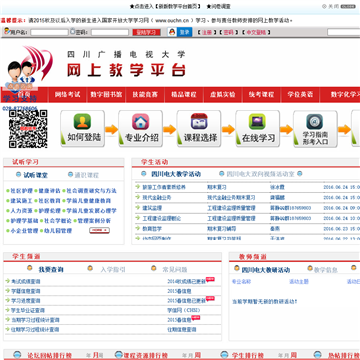Click the 社区护理 course link
Viewport: 360px width, 360px height.
tap(22, 191)
